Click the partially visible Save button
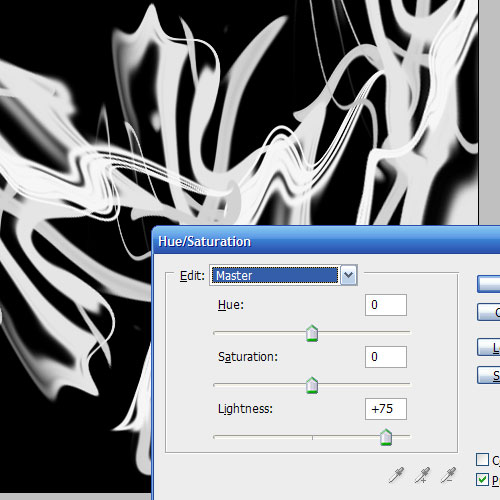Screen dimensions: 500x500 point(489,375)
